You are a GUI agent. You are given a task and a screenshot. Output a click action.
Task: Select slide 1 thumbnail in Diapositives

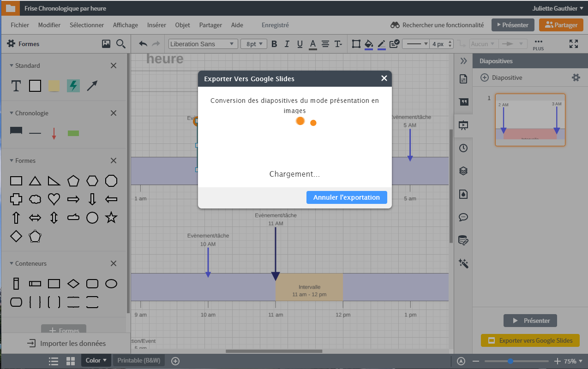530,120
